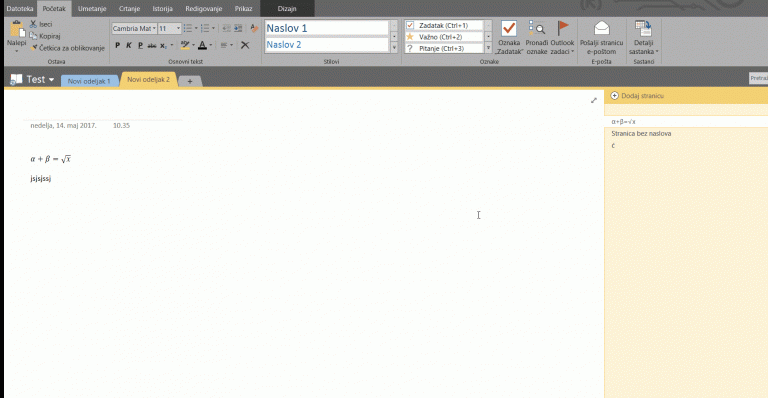This screenshot has height=398, width=768.
Task: Open the font color picker arrow
Action: pos(211,46)
